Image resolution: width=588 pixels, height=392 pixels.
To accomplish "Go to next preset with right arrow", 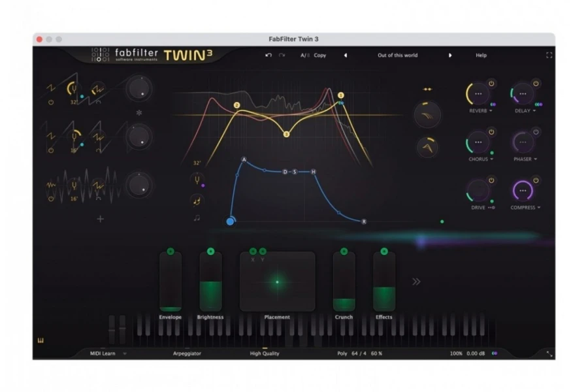I will (450, 55).
